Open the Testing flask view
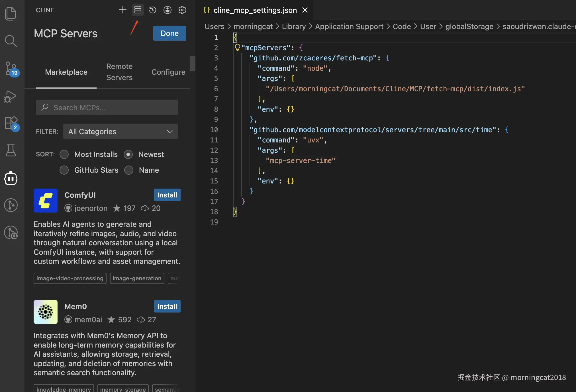The width and height of the screenshot is (576, 392). click(11, 150)
